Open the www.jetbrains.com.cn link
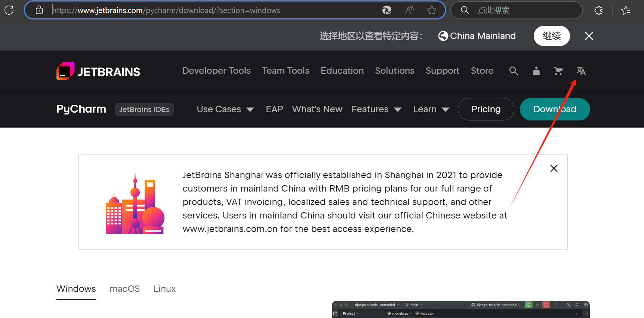This screenshot has height=318, width=644. (x=230, y=229)
